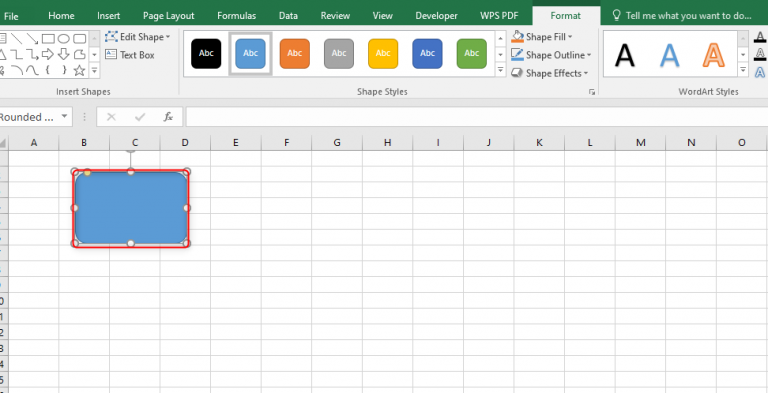Select the Elbow Connector shape

[x=16, y=54]
